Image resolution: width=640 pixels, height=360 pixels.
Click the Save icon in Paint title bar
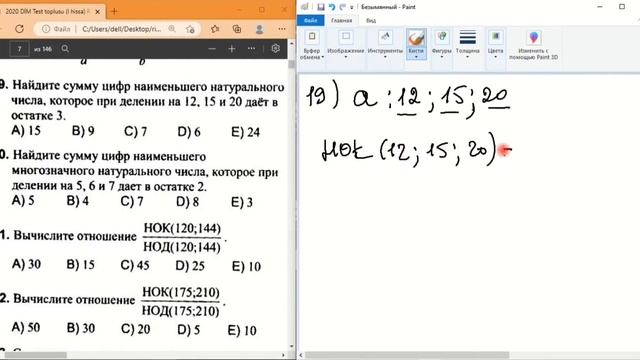click(320, 7)
